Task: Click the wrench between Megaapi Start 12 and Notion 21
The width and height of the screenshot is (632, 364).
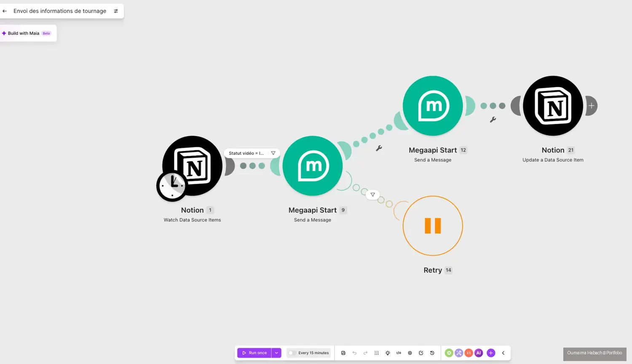Action: [x=493, y=120]
